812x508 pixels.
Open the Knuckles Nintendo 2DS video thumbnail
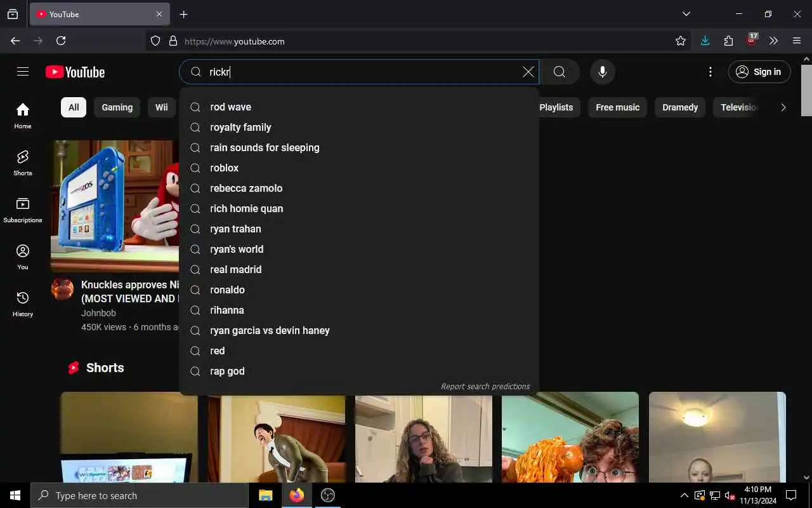(x=115, y=206)
